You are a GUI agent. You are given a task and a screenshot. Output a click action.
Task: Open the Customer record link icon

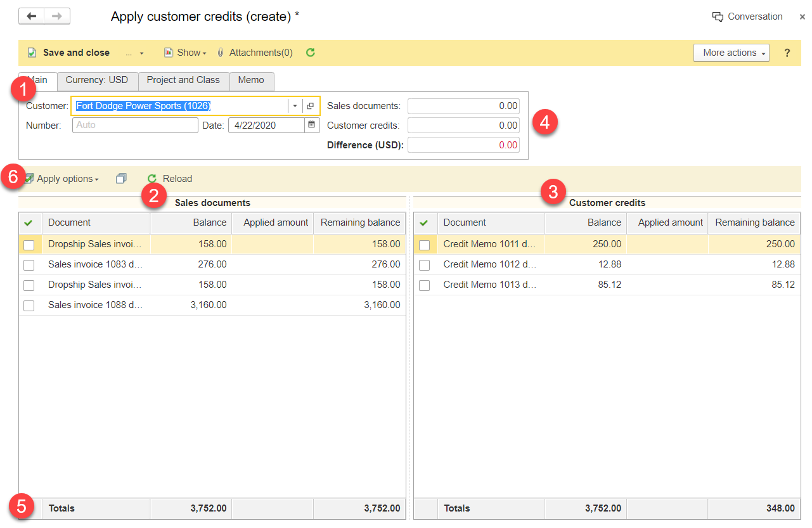point(310,106)
